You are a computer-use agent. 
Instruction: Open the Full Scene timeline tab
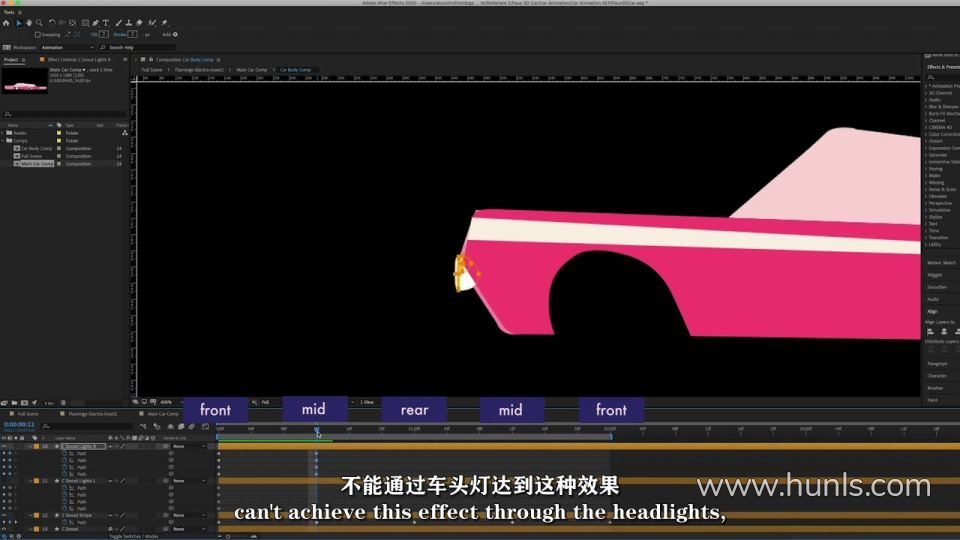[28, 414]
